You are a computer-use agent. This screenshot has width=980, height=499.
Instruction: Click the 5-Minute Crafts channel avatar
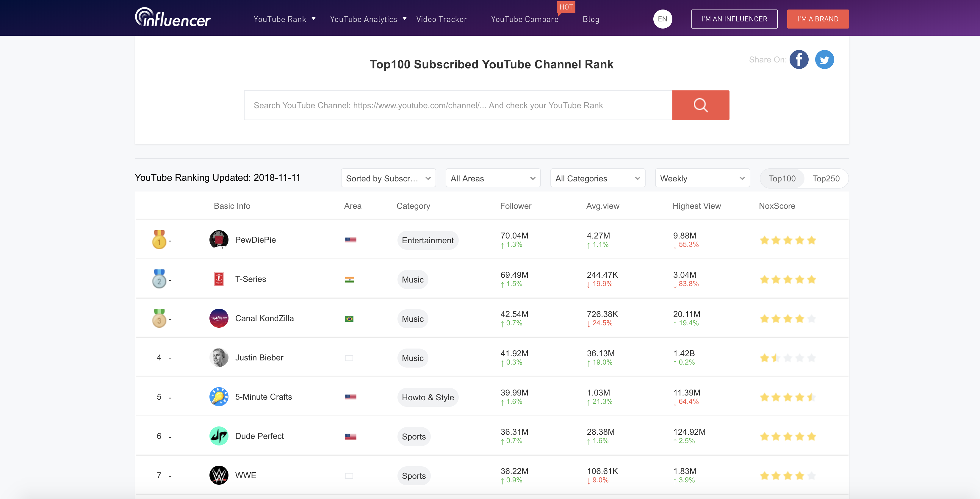[219, 397]
